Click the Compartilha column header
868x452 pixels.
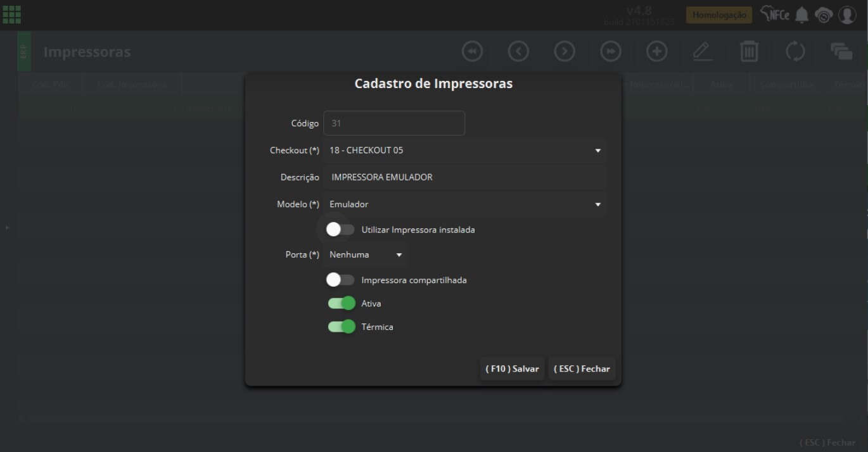pyautogui.click(x=786, y=84)
